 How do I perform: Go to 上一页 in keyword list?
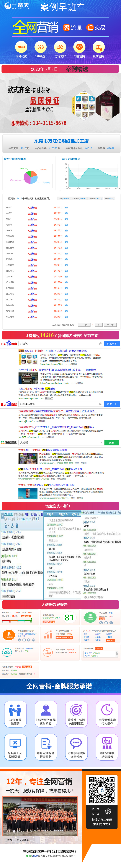84,325
